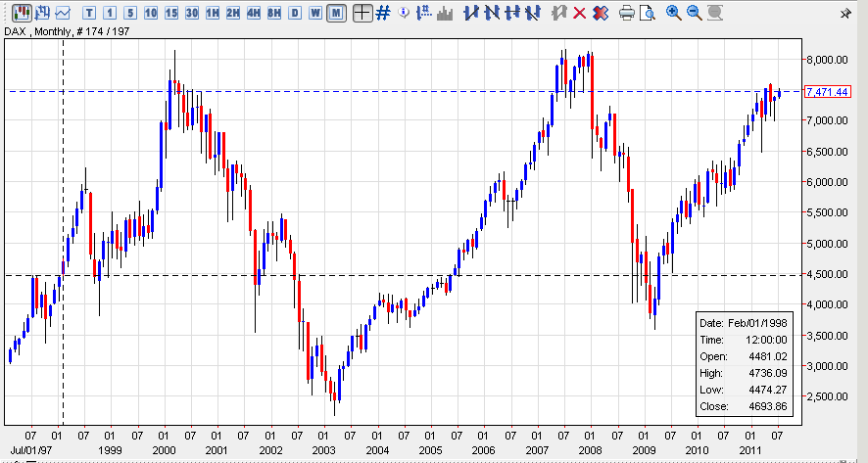The image size is (868, 463).
Task: Set timeframe to 2H
Action: [232, 13]
